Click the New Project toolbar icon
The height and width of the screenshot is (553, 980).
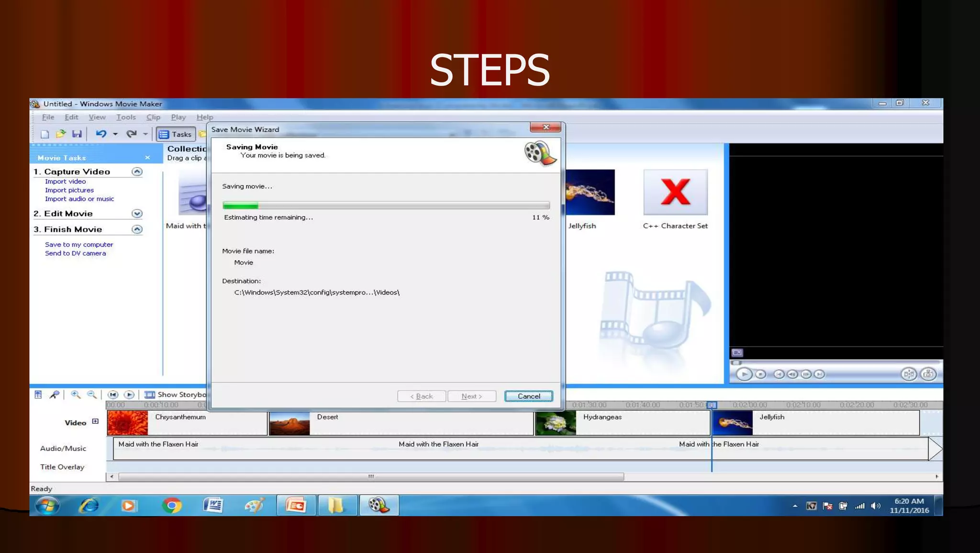pyautogui.click(x=45, y=134)
